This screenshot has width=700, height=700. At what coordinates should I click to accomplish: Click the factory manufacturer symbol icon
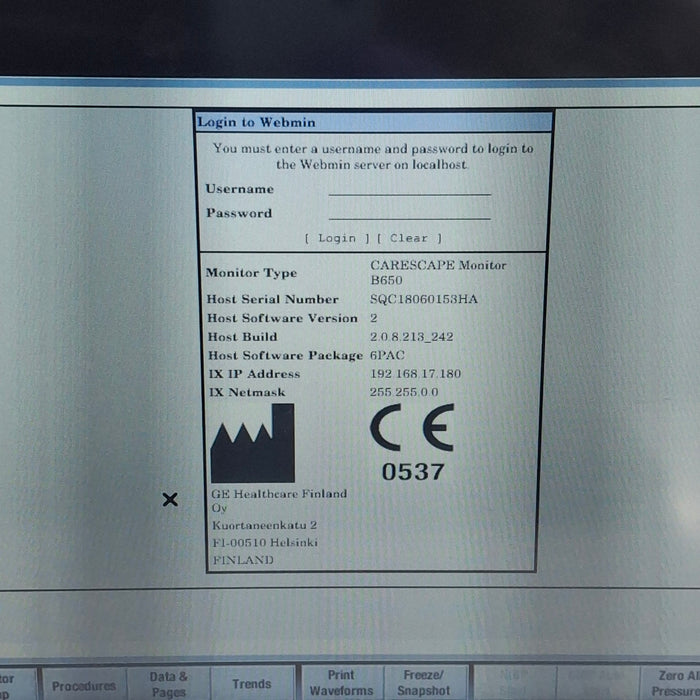point(253,444)
